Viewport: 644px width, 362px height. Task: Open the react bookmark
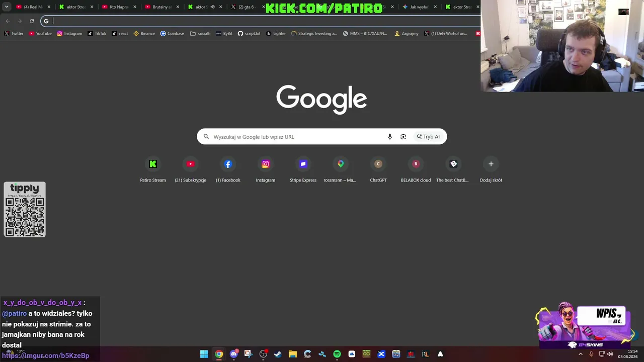pos(120,34)
